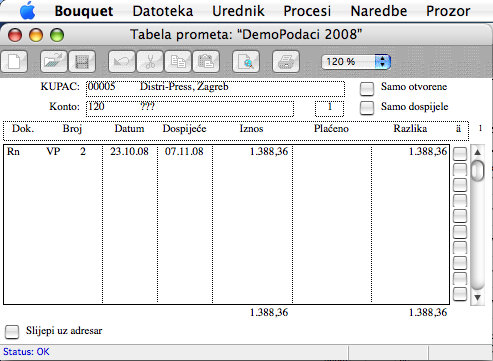Select the Iznos cell 1.388,36 in the row
Screen dimensions: 493x361
coord(269,152)
